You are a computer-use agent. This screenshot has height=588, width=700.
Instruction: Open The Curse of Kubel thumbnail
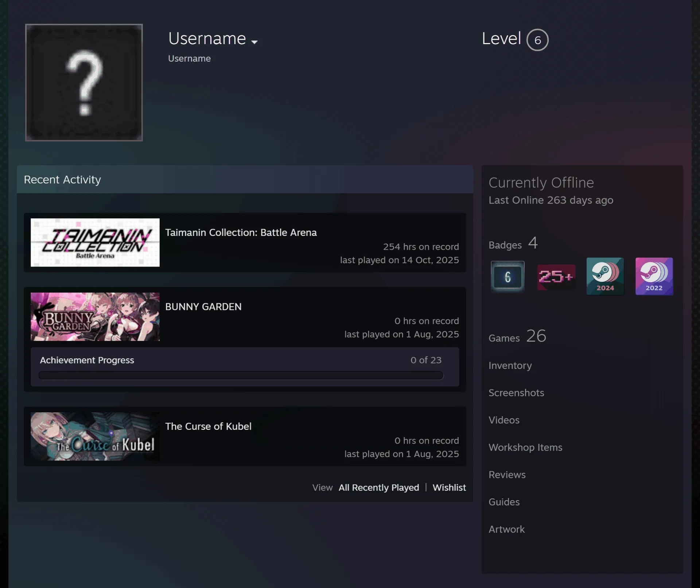point(95,436)
